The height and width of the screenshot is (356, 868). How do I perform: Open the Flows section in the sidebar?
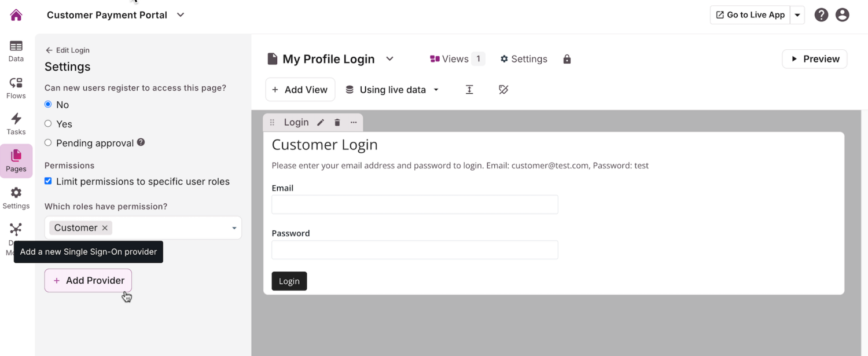pyautogui.click(x=16, y=88)
